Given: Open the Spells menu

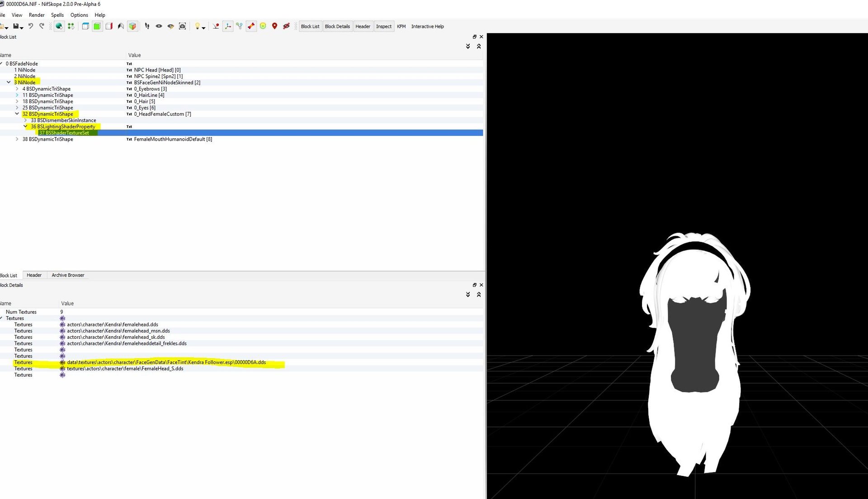Looking at the screenshot, I should (57, 15).
